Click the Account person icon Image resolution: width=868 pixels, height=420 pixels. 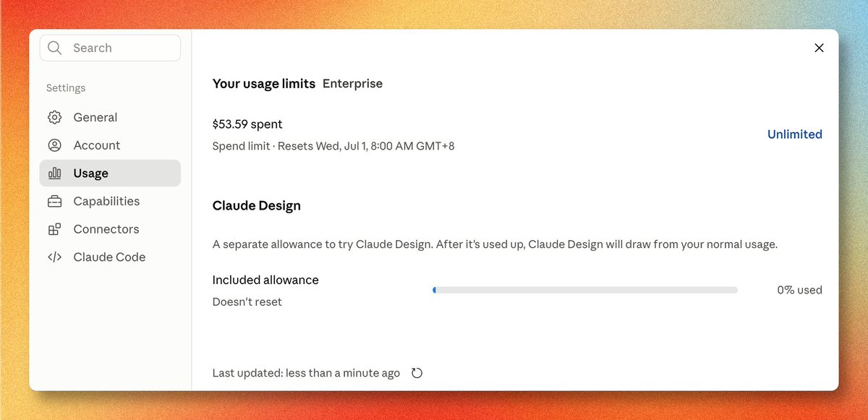pos(54,145)
